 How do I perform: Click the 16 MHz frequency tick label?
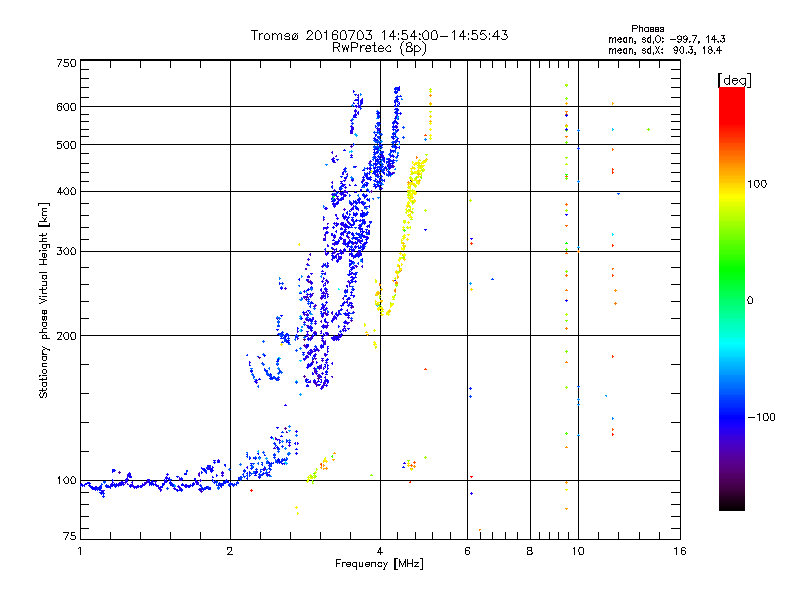[680, 551]
